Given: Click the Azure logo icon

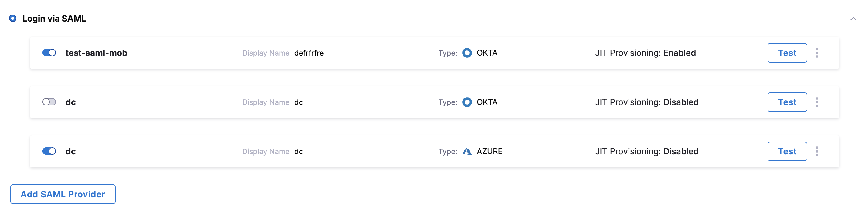Looking at the screenshot, I should (x=467, y=151).
